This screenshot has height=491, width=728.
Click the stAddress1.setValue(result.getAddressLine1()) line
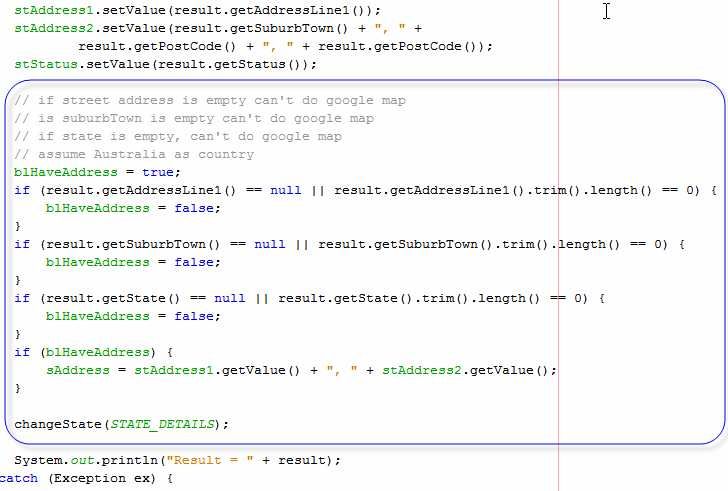coord(197,10)
